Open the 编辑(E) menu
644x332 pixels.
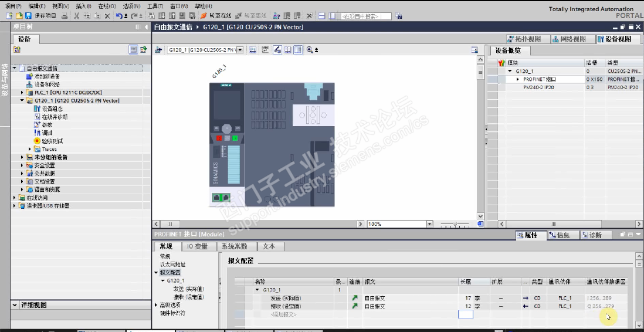pyautogui.click(x=37, y=6)
